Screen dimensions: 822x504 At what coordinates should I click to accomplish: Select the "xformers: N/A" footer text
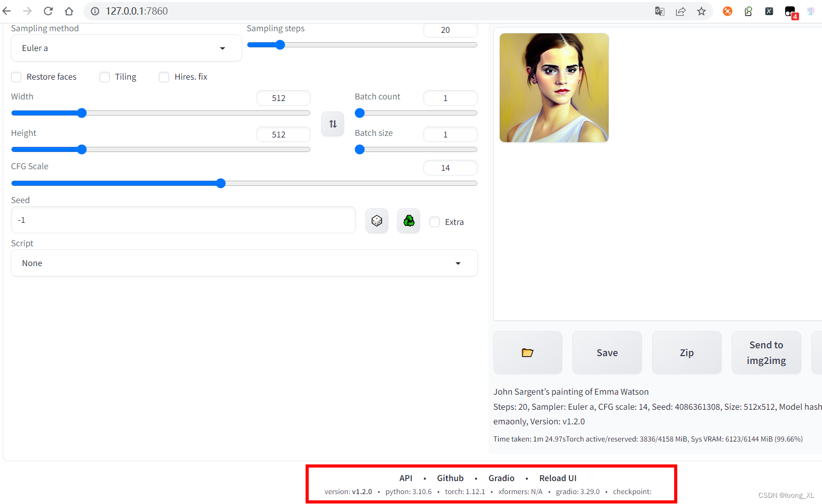[521, 492]
